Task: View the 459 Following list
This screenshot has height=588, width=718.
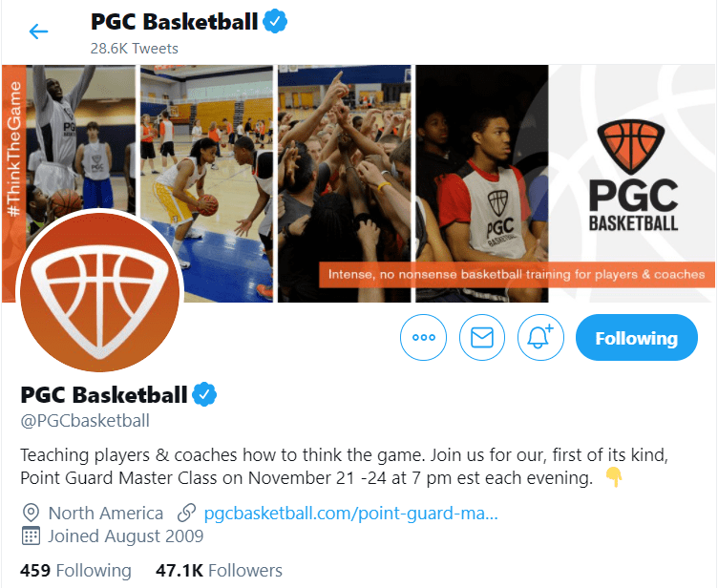Action: [75, 571]
